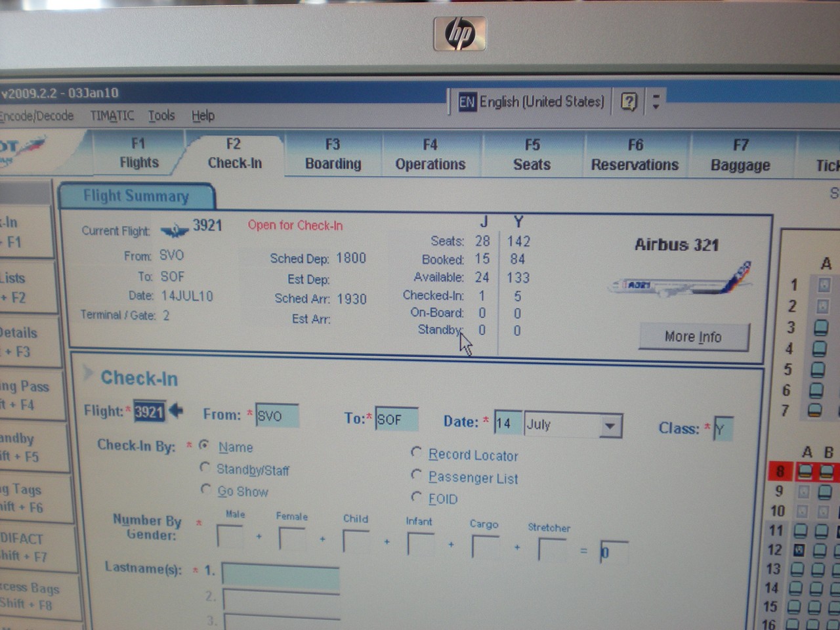Select the Name check-in radio button
840x630 pixels.
click(x=205, y=445)
